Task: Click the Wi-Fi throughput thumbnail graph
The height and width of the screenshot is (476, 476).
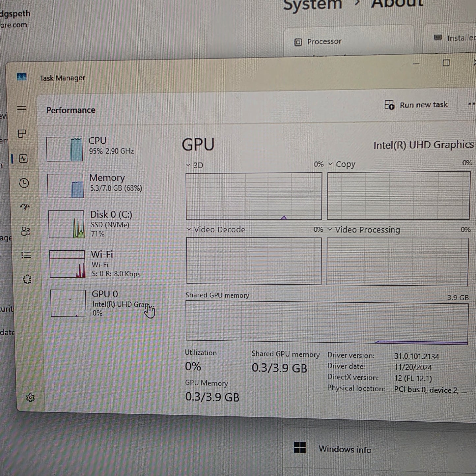Action: pos(67,264)
